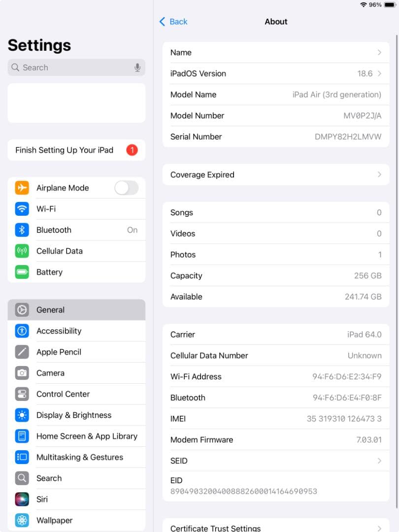Screen dimensions: 399x532
Task: Tap the Search magnifier icon in settings list
Action: click(22, 478)
